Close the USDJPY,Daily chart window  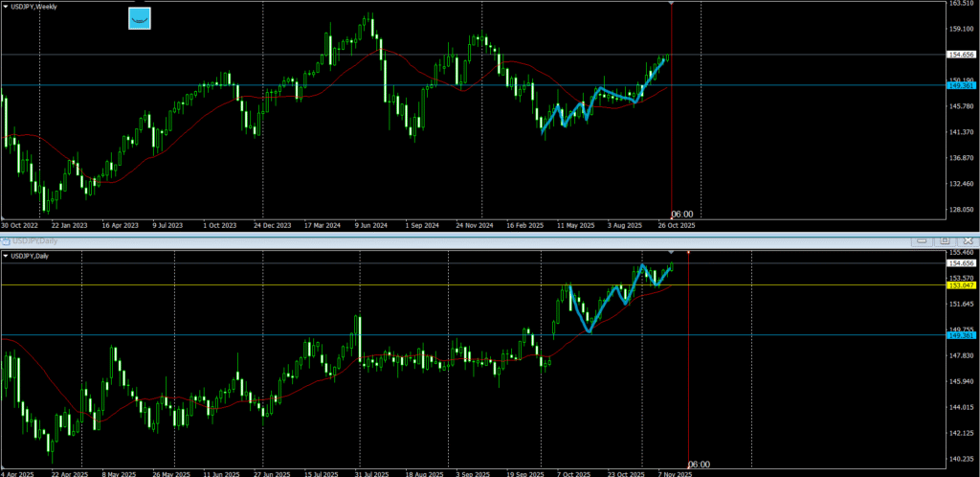(967, 240)
